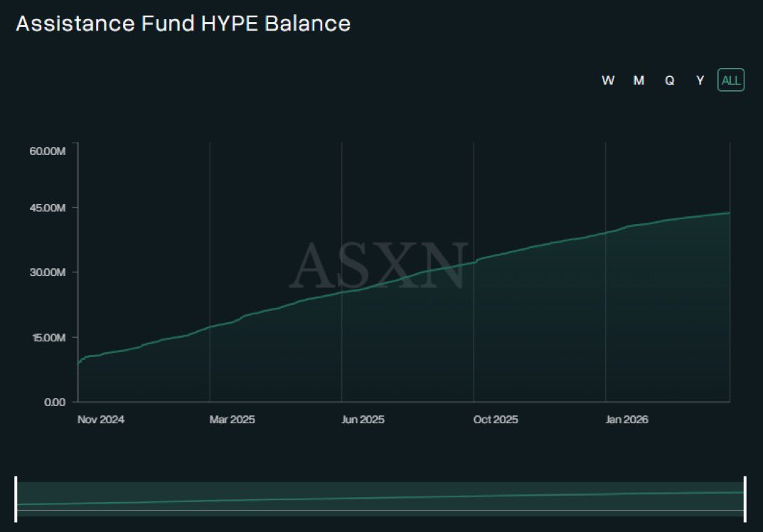Viewport: 763px width, 532px height.
Task: Click the 15.00M y-axis label
Action: [x=48, y=337]
